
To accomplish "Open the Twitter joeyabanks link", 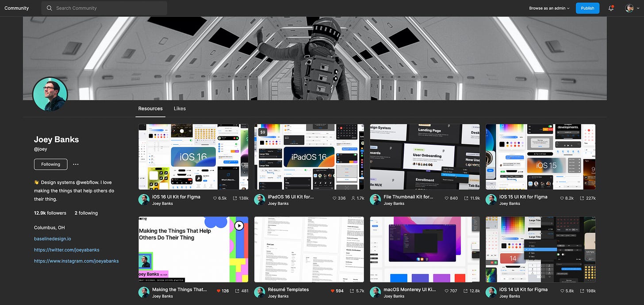I will tap(67, 250).
